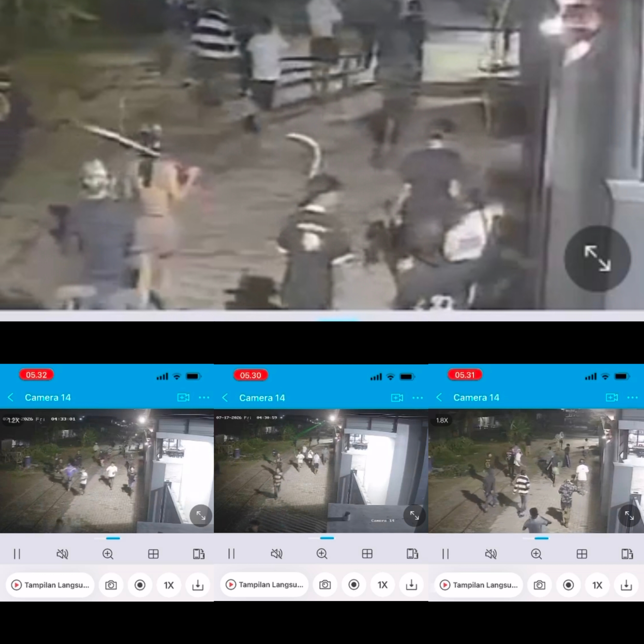Tap device switch icon in 05.31 screen
This screenshot has width=644, height=644.
627,554
